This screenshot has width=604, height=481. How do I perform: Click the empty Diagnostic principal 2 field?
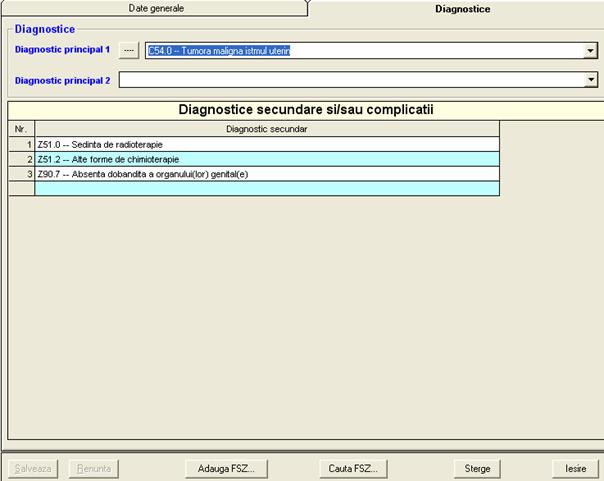(x=350, y=80)
